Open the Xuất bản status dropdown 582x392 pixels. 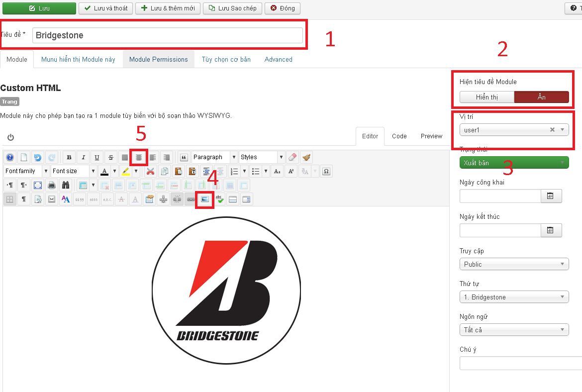[514, 163]
